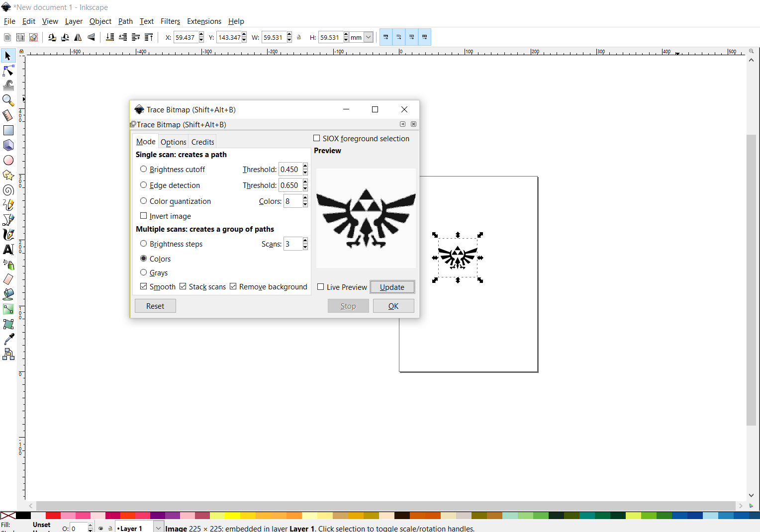This screenshot has width=760, height=532.
Task: Open the Extensions menu
Action: click(204, 21)
